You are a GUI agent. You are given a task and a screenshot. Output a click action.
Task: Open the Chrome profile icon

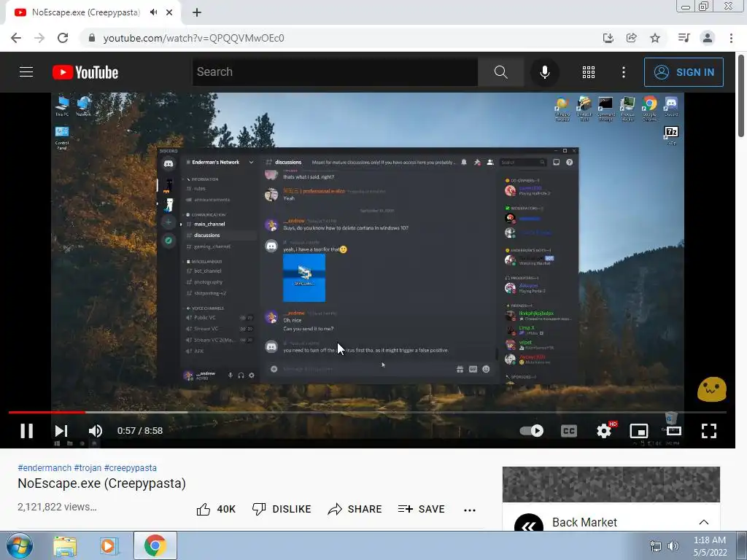[708, 38]
